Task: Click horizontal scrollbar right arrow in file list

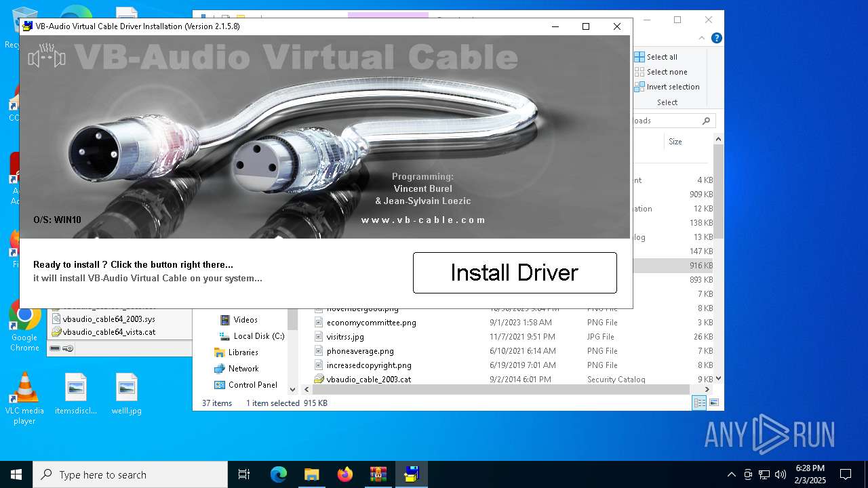Action: coord(707,390)
